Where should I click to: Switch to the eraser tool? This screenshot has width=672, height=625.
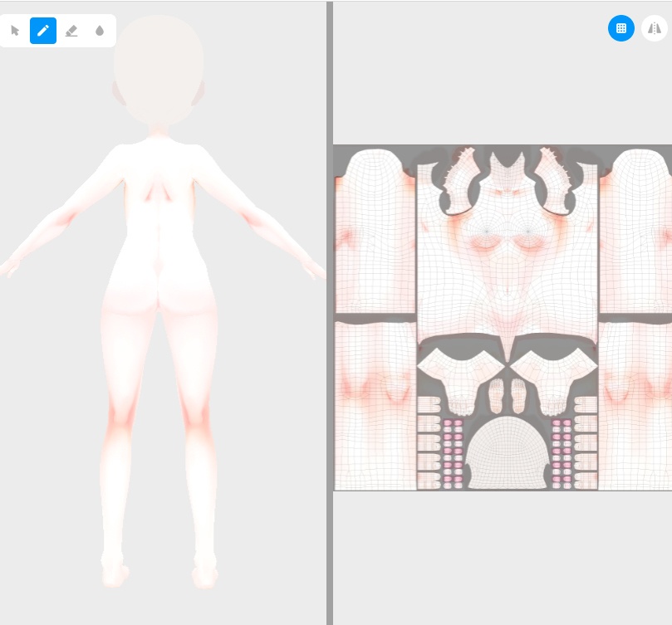(71, 31)
